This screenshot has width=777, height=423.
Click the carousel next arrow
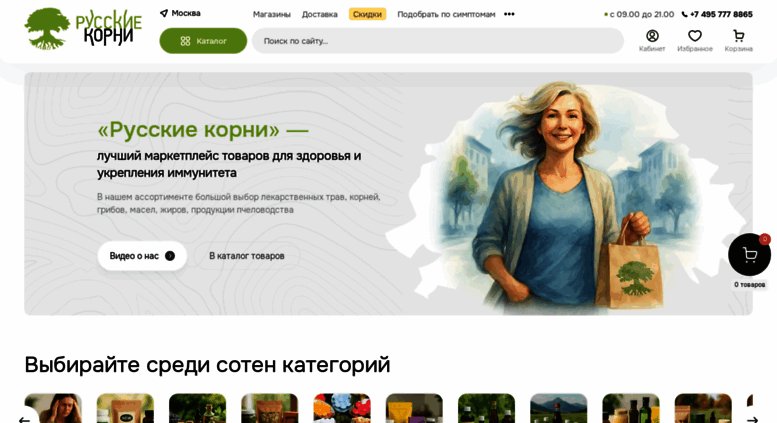pyautogui.click(x=752, y=420)
